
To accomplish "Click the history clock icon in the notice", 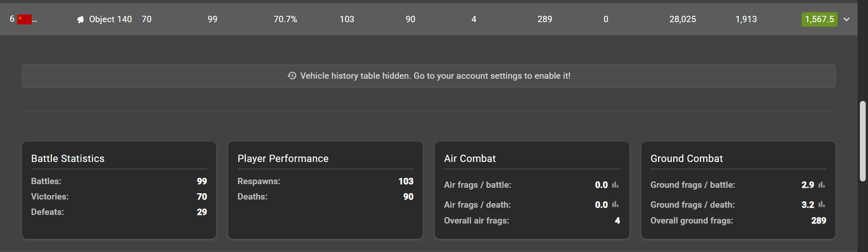I will [x=292, y=76].
